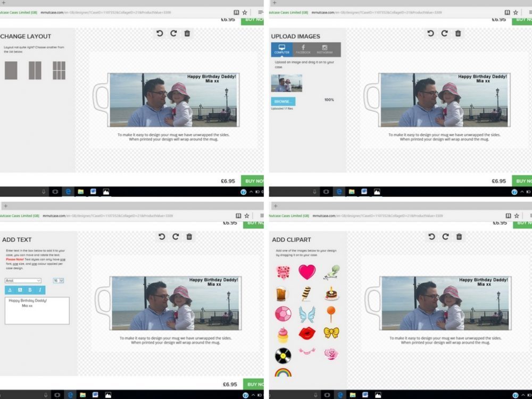Open the Instagram upload source tab
Image resolution: width=532 pixels, height=399 pixels.
click(325, 49)
